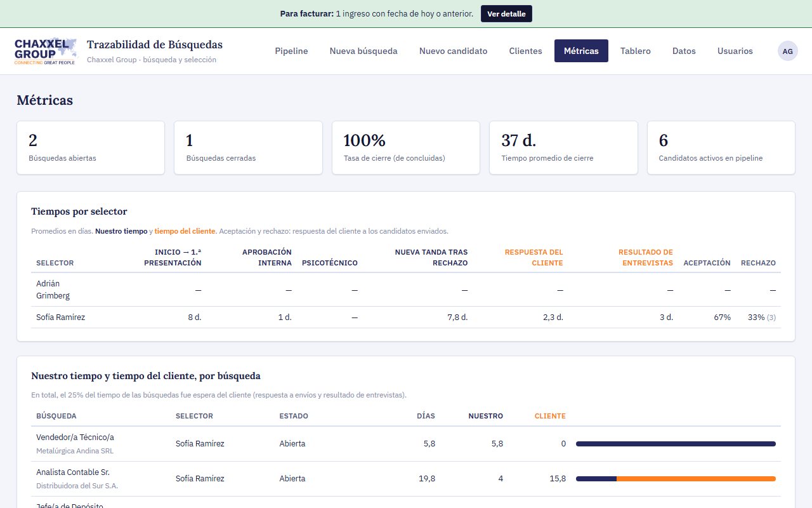Click the Aceptación column header
The image size is (812, 508).
coord(707,263)
